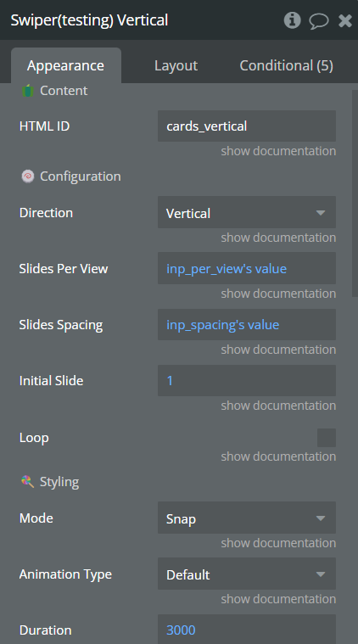Image resolution: width=358 pixels, height=644 pixels.
Task: Switch to the Layout tab
Action: pyautogui.click(x=176, y=65)
